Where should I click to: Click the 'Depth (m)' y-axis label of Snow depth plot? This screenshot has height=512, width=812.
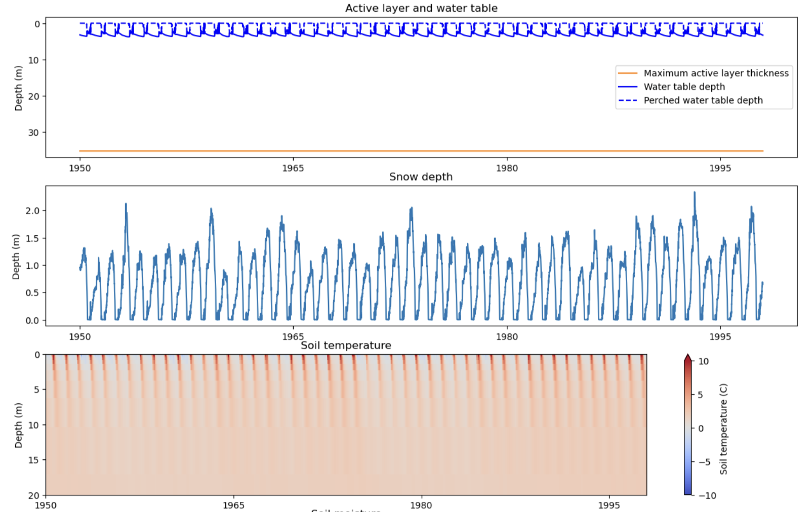16,257
